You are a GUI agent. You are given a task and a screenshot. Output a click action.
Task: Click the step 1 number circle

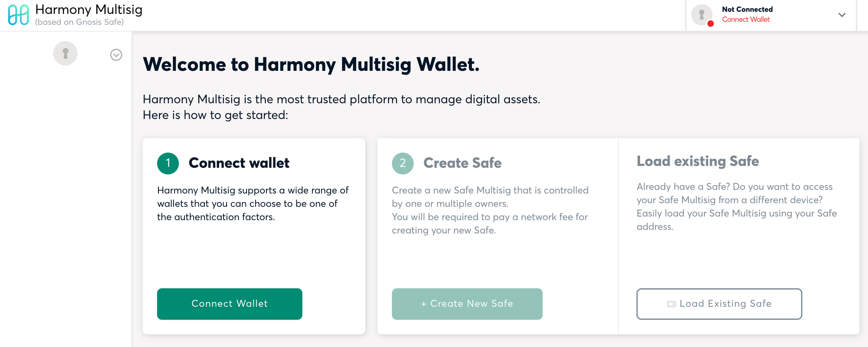pyautogui.click(x=168, y=163)
